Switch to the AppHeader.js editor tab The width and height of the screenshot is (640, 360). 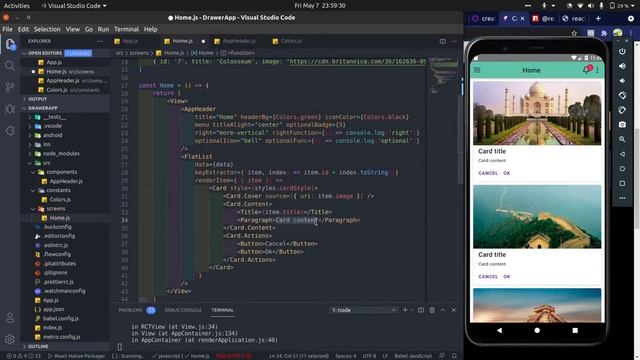(239, 41)
